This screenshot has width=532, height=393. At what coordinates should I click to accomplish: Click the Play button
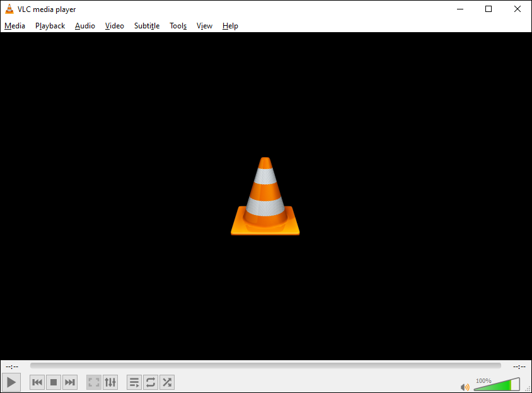pyautogui.click(x=11, y=382)
